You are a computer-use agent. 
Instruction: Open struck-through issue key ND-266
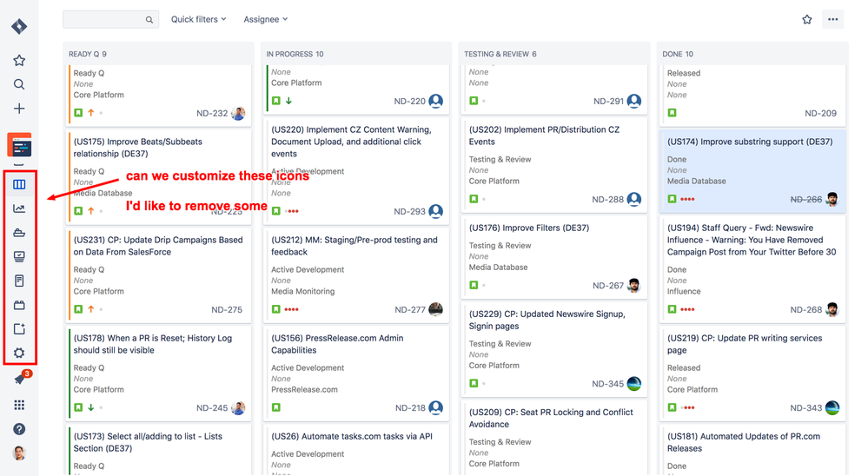(x=806, y=199)
